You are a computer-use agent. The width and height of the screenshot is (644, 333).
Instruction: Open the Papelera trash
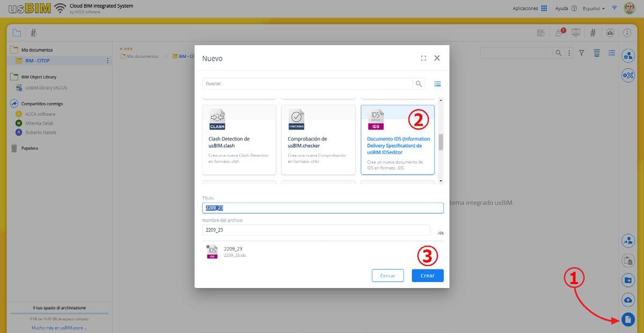pyautogui.click(x=29, y=148)
